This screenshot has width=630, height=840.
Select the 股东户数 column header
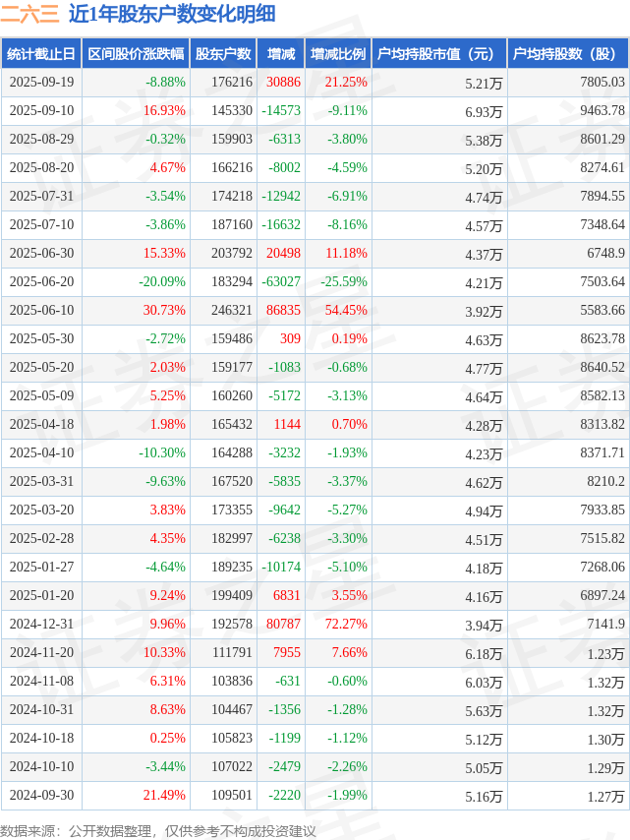pyautogui.click(x=223, y=54)
